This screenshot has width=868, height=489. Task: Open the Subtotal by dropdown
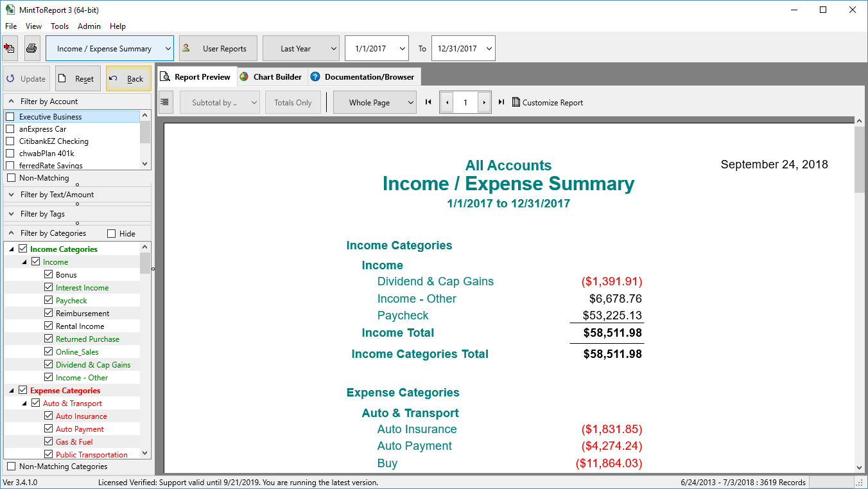pos(220,102)
